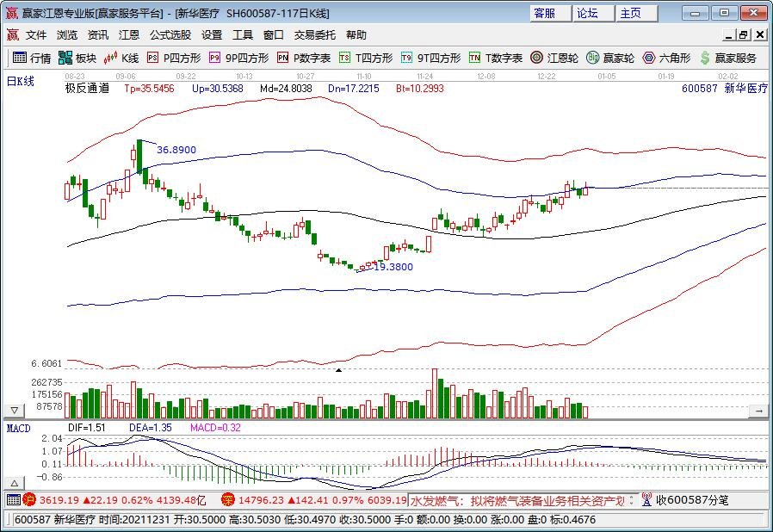Viewport: 773px width, 532px height.
Task: Click the 沪 Shanghai index badge in the status bar
Action: (x=29, y=500)
